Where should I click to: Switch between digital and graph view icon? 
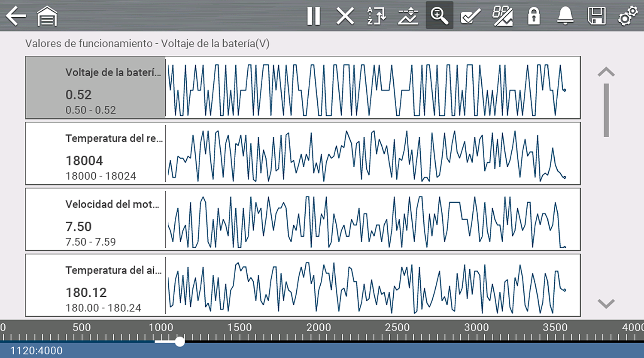[x=502, y=16]
